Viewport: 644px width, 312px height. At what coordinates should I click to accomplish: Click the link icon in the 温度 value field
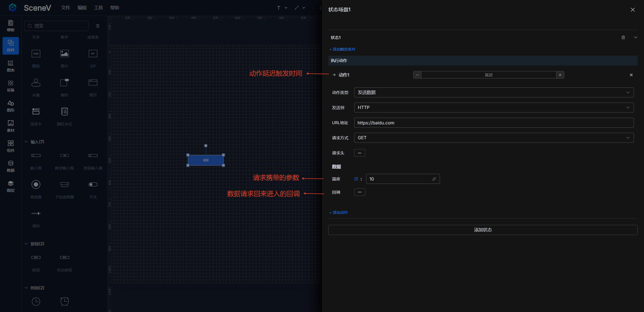434,179
